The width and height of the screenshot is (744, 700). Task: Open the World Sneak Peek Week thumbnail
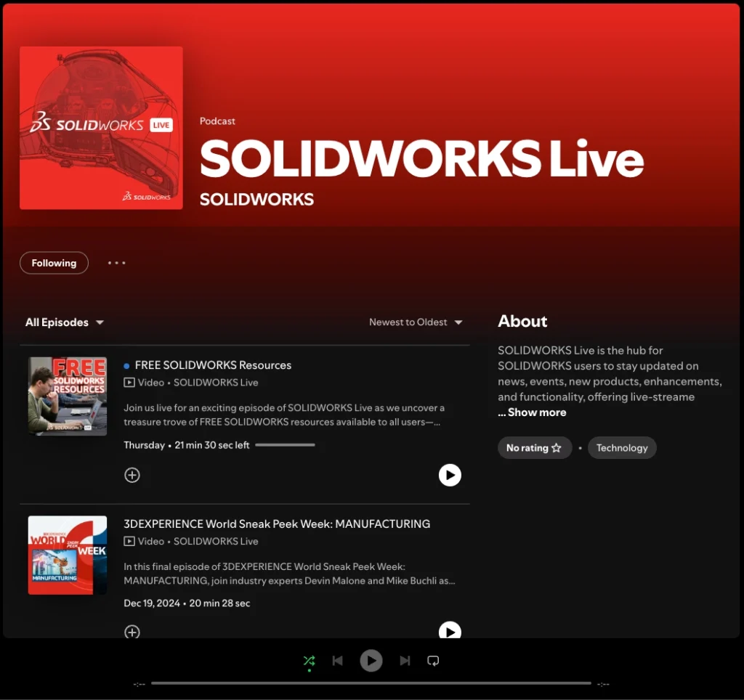(x=68, y=555)
